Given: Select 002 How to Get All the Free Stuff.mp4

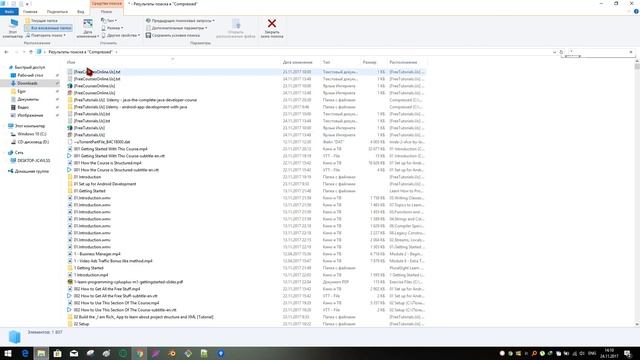Looking at the screenshot, I should coord(107,289).
